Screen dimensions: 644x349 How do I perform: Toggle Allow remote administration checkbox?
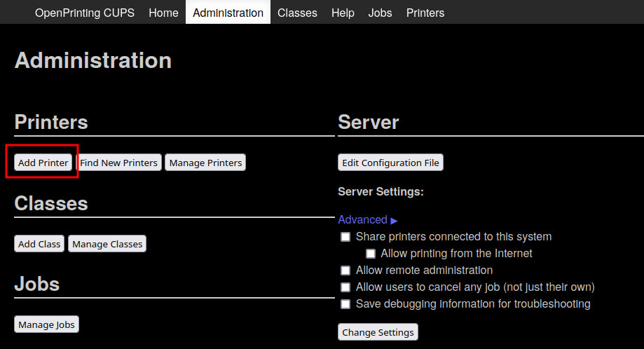tap(345, 271)
